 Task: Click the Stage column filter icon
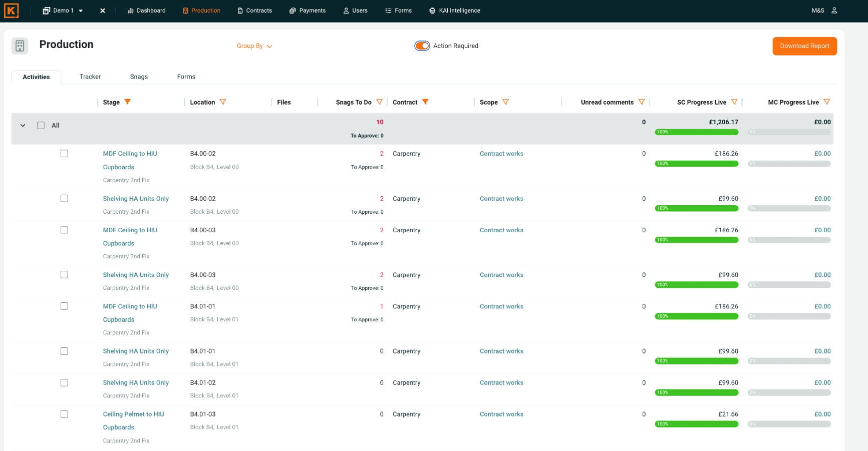pyautogui.click(x=128, y=102)
